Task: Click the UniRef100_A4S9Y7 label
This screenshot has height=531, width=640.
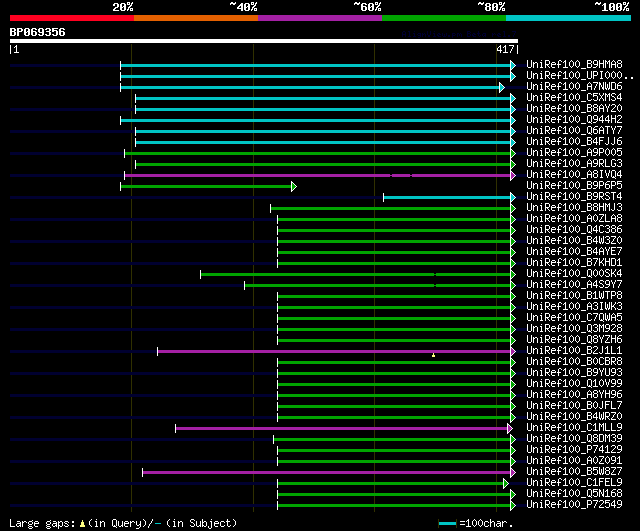Action: pyautogui.click(x=574, y=285)
